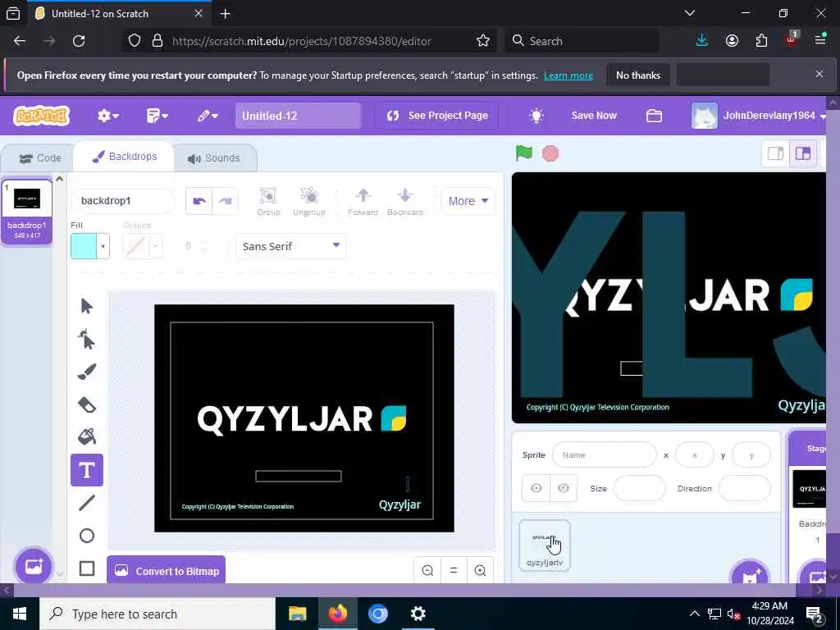Viewport: 840px width, 630px height.
Task: Select the Line tool
Action: [87, 503]
